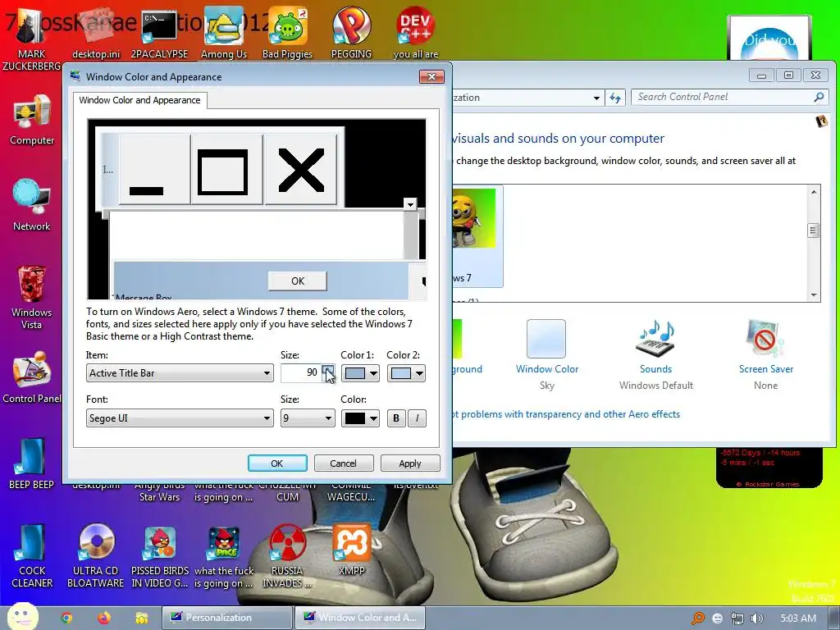Click the refresh button beside address bar
840x630 pixels.
pos(615,98)
